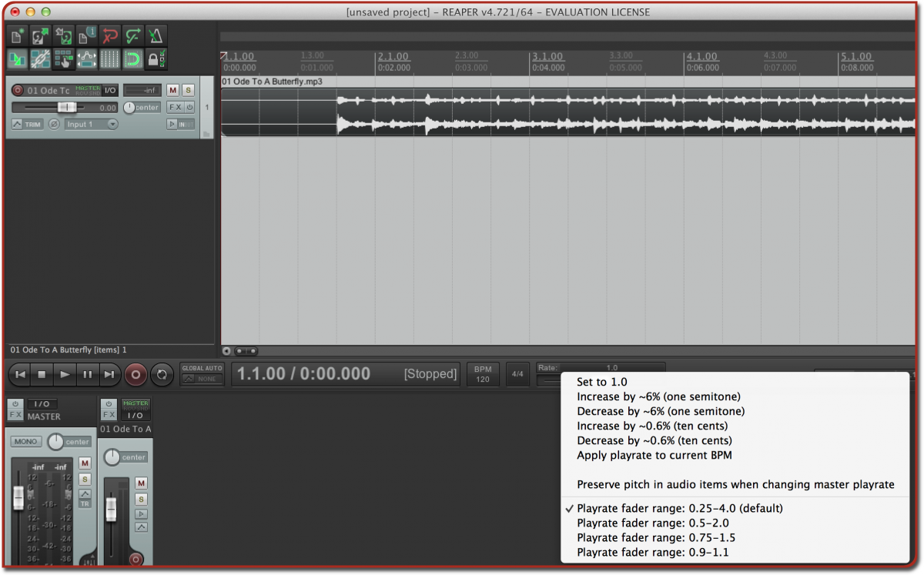Click the MASTER FX button in mixer
Image resolution: width=924 pixels, height=575 pixels.
tap(15, 414)
